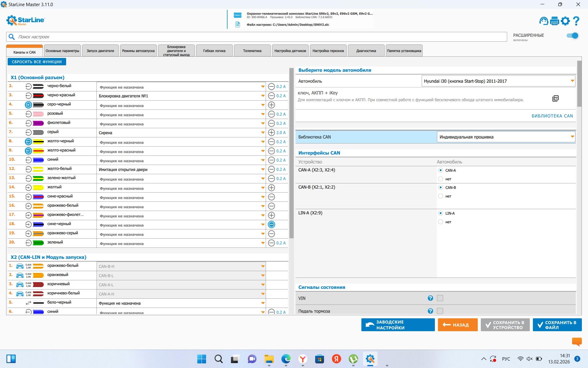588x368 pixels.
Task: Toggle the РАСШИРЕННЫЕ advanced mode switch
Action: click(x=572, y=36)
